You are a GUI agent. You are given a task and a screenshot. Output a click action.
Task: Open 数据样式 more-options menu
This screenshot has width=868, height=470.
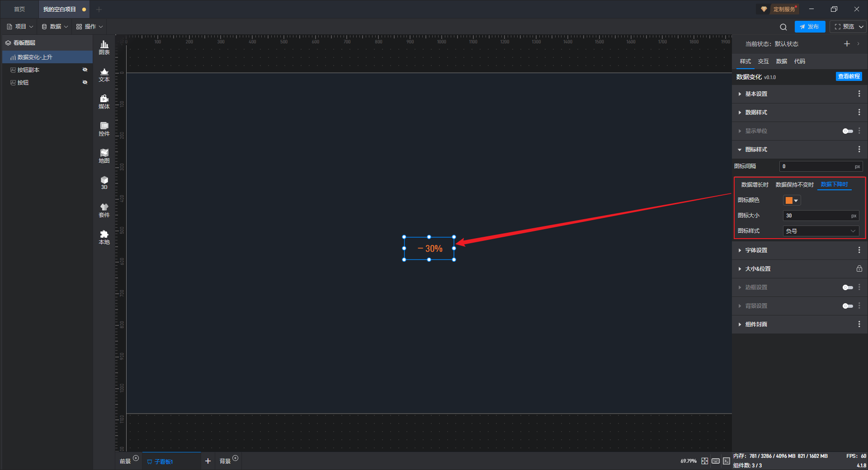(x=859, y=112)
